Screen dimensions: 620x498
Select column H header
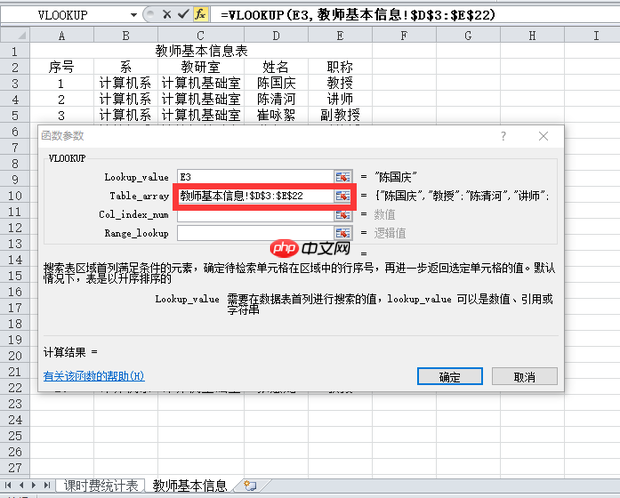coord(532,36)
